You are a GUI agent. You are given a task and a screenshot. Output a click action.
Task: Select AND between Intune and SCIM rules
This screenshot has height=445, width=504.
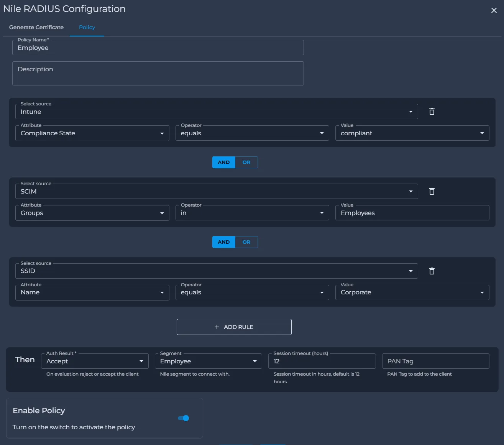[x=224, y=163]
